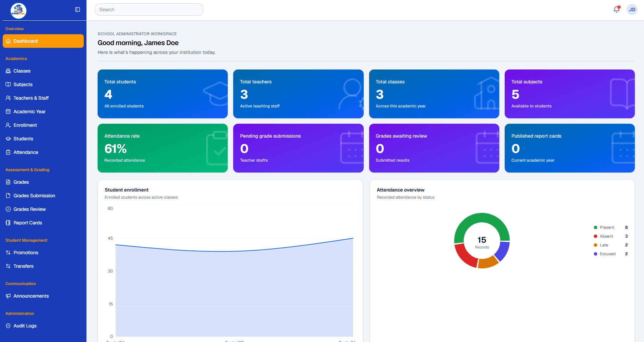Click the Grades Review check-circle icon
The height and width of the screenshot is (342, 644).
(8, 209)
